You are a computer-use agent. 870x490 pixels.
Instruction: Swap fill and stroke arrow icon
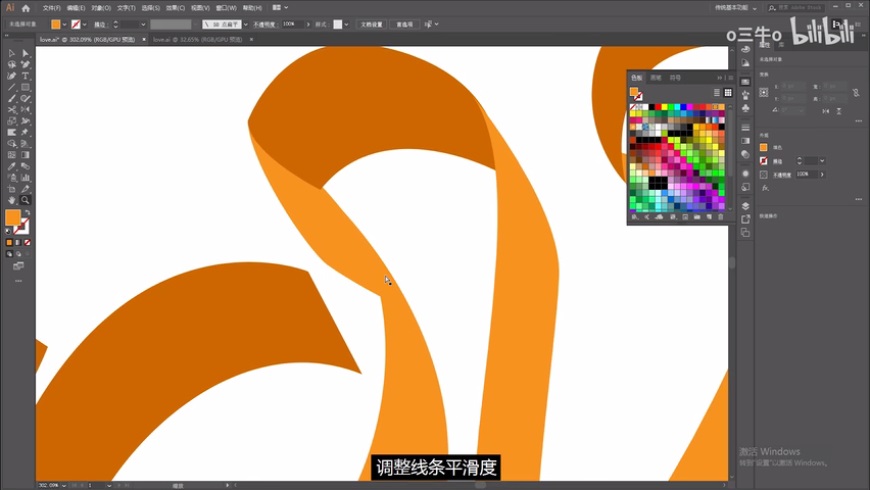(27, 213)
